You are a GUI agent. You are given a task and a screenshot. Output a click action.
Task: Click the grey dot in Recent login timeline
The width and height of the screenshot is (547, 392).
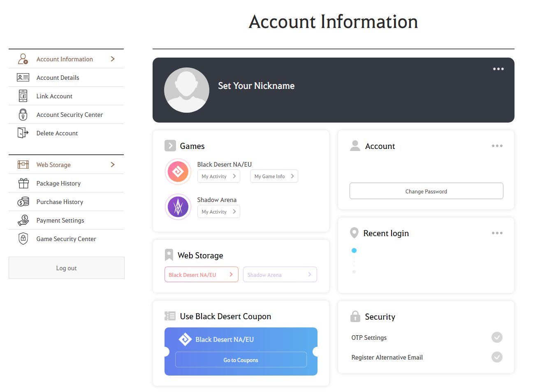(x=354, y=272)
